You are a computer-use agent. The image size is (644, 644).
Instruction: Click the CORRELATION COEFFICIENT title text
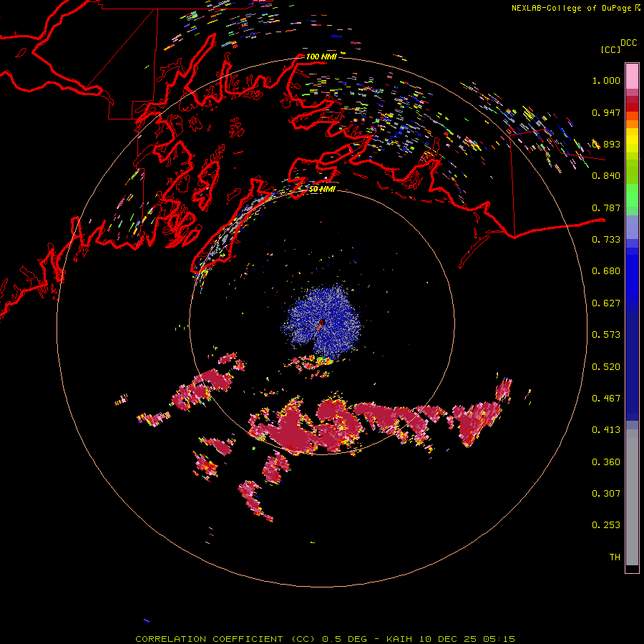coord(209,639)
